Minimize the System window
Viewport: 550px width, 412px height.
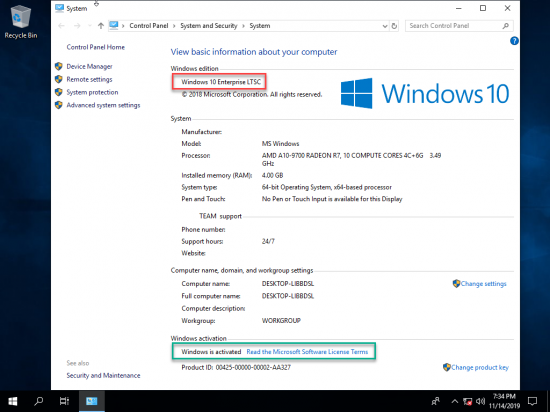[x=458, y=8]
